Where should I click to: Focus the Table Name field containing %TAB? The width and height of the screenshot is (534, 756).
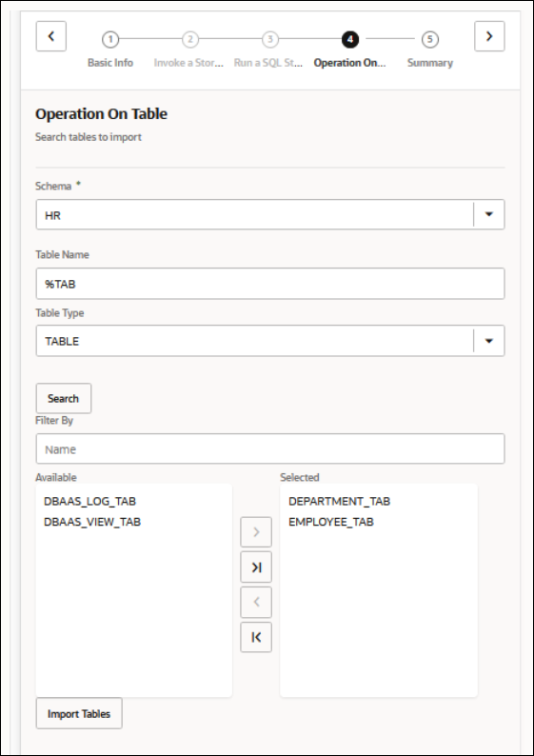click(x=270, y=284)
